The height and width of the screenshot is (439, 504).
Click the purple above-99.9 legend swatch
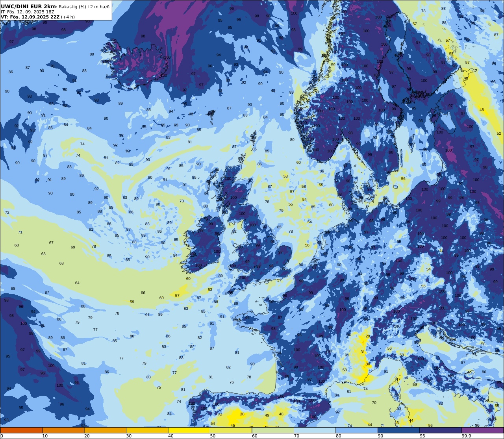coord(482,430)
